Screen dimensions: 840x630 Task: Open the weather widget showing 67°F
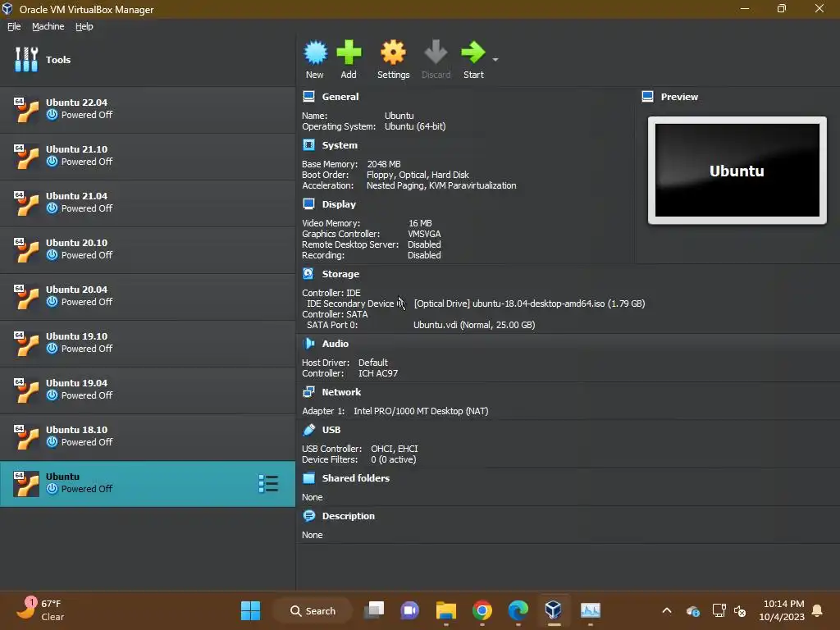pos(41,610)
